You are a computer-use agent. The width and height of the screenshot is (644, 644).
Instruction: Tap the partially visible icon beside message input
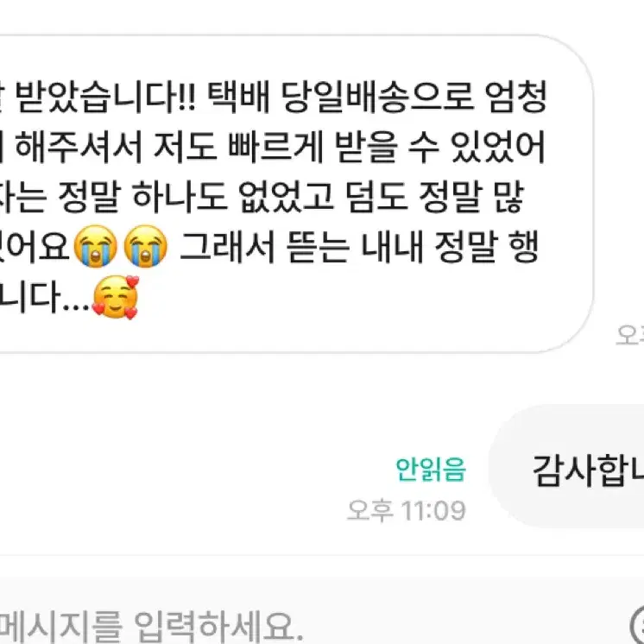(637, 626)
